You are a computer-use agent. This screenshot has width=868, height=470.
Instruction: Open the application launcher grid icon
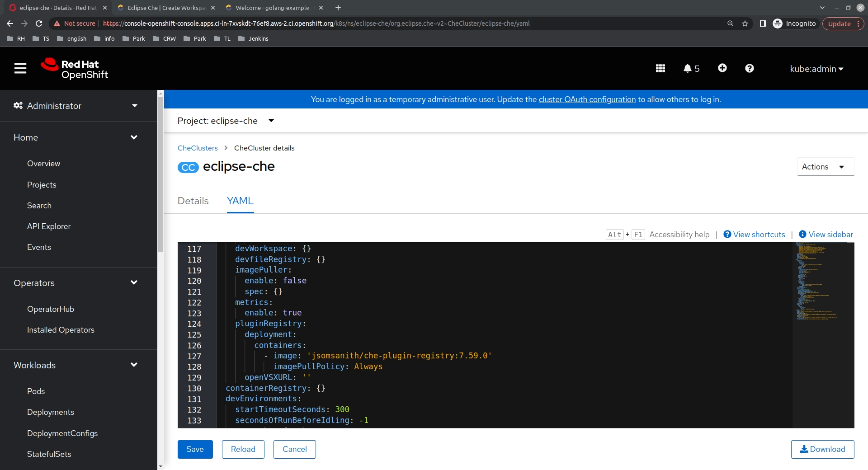[660, 68]
